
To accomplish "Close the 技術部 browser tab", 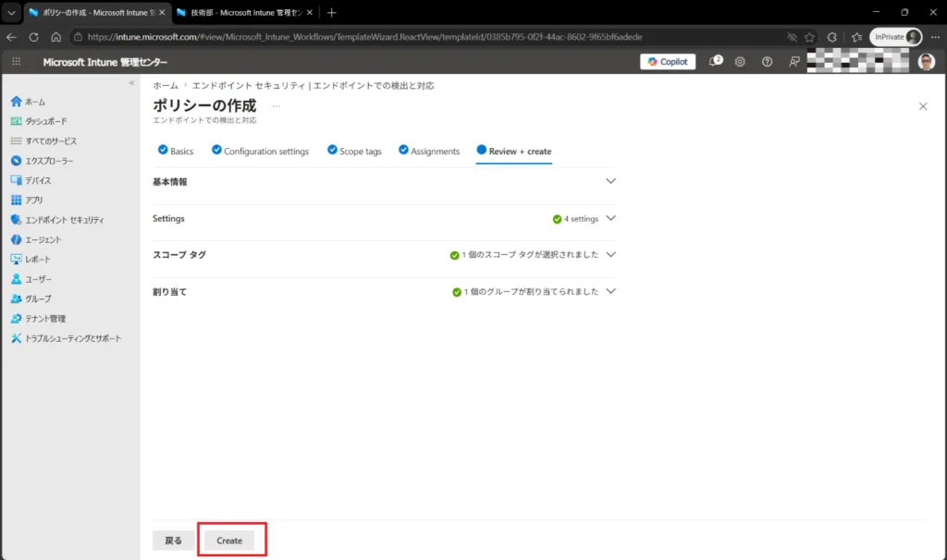I will [309, 12].
